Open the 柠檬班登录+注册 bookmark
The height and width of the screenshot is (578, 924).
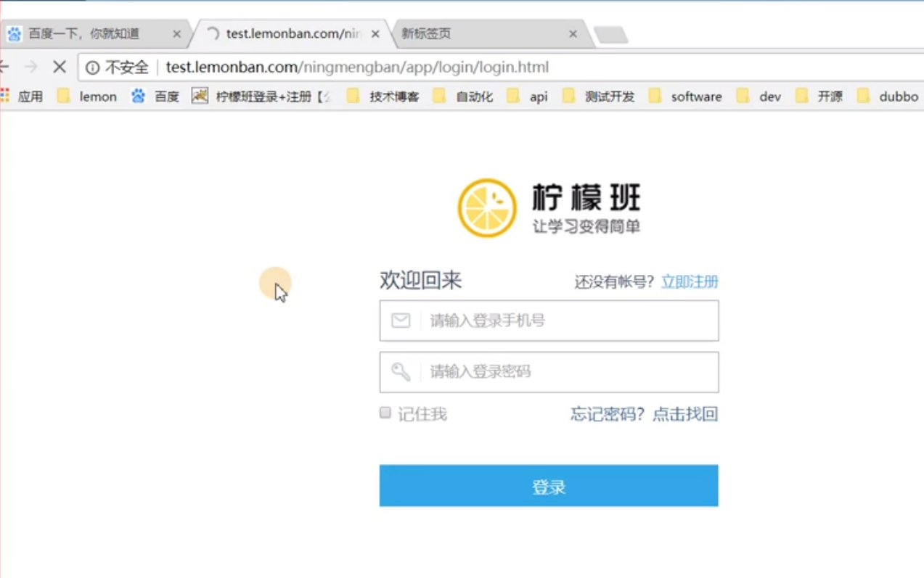262,96
